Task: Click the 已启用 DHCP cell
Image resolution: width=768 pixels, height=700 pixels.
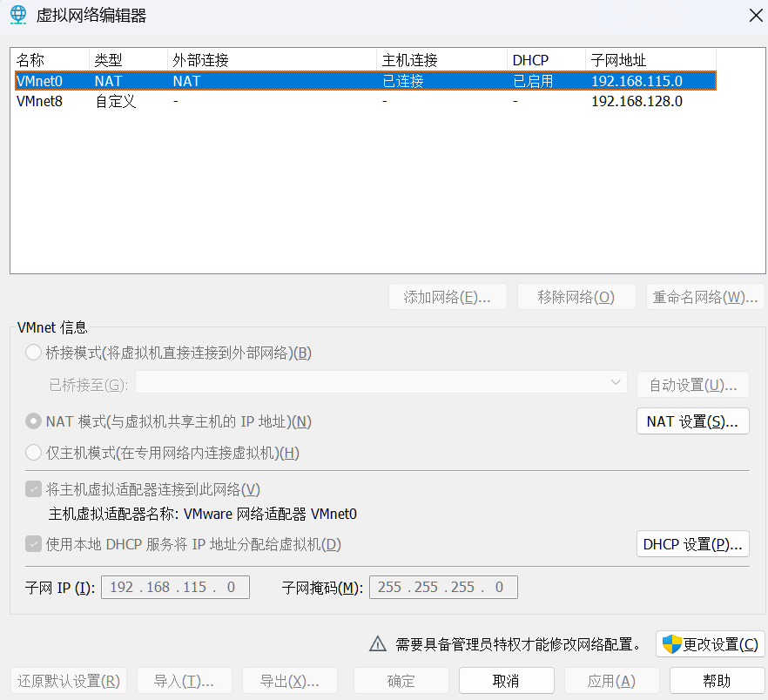Action: pos(534,81)
